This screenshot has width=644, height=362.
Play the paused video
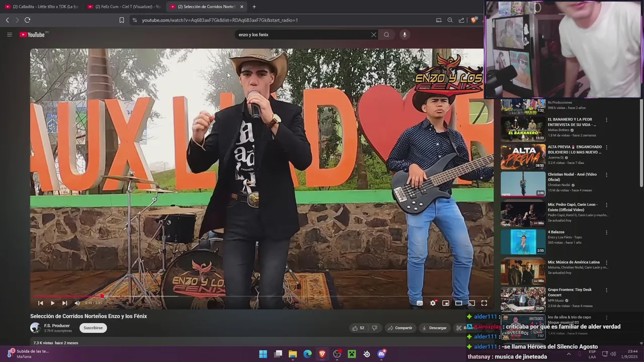[52, 303]
